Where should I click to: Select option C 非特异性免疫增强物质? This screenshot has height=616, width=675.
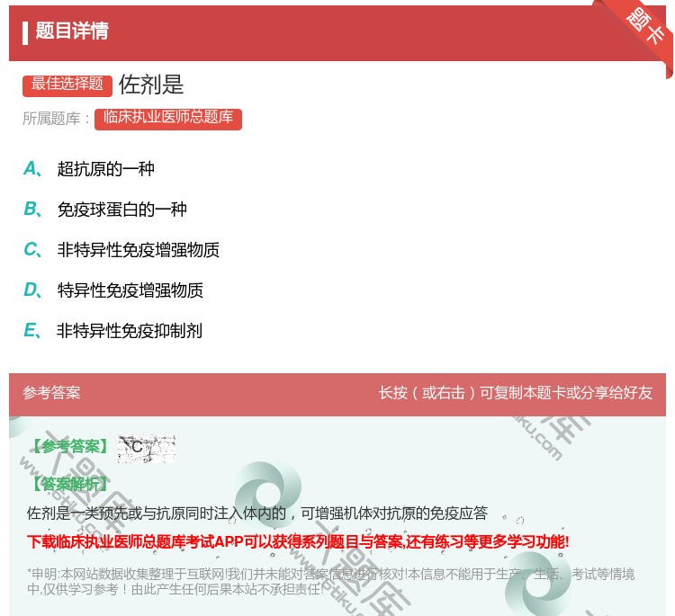point(121,249)
